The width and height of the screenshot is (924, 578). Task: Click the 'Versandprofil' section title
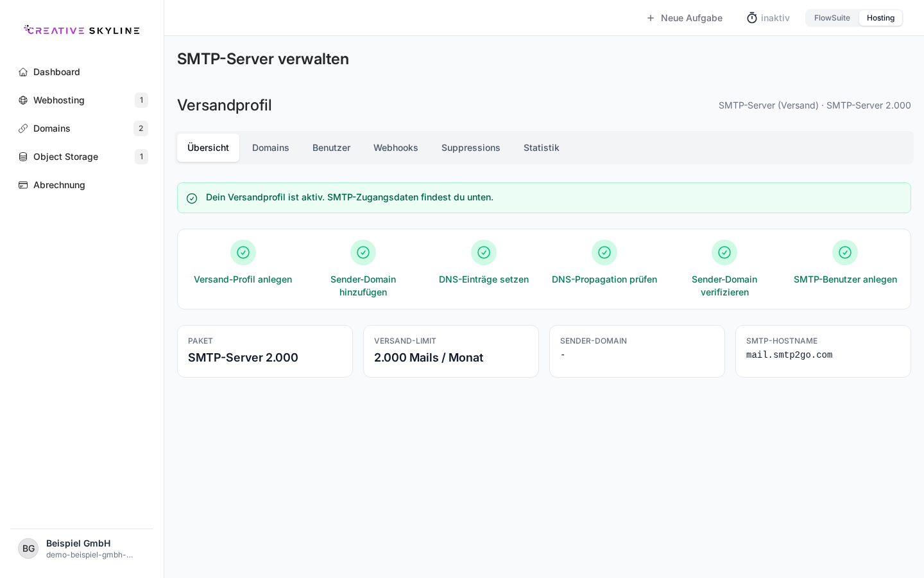[225, 105]
